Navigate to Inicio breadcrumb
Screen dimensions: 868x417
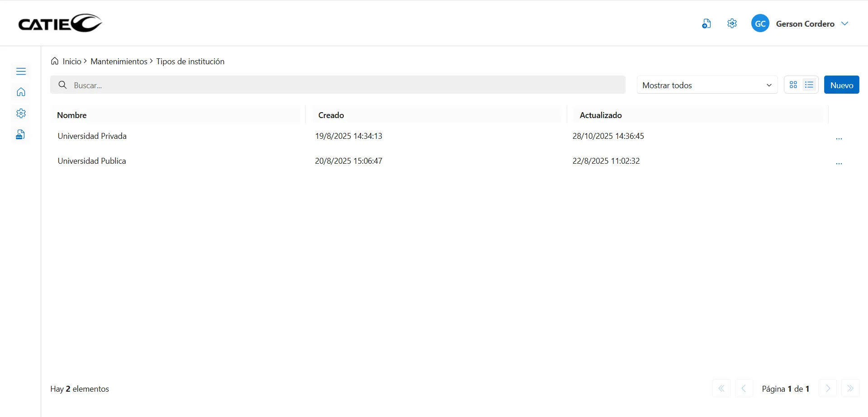(71, 62)
